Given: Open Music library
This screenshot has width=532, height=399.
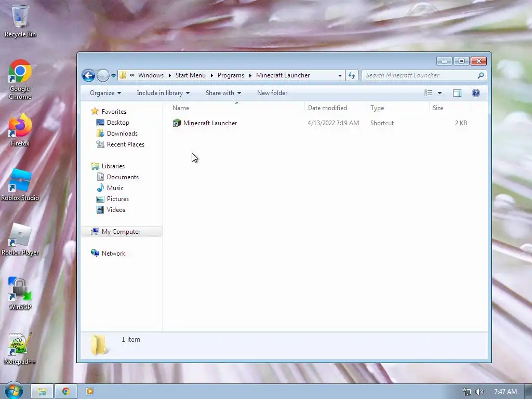Looking at the screenshot, I should pos(115,188).
